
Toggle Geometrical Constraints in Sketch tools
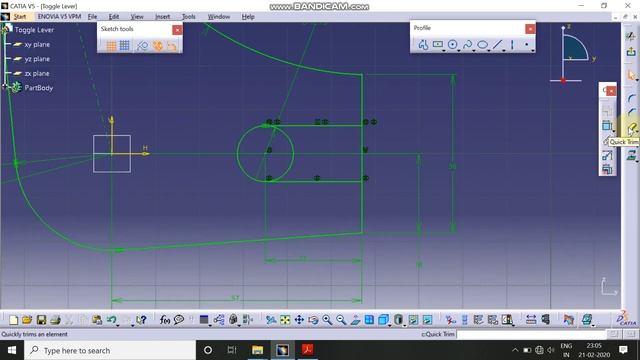click(x=158, y=46)
